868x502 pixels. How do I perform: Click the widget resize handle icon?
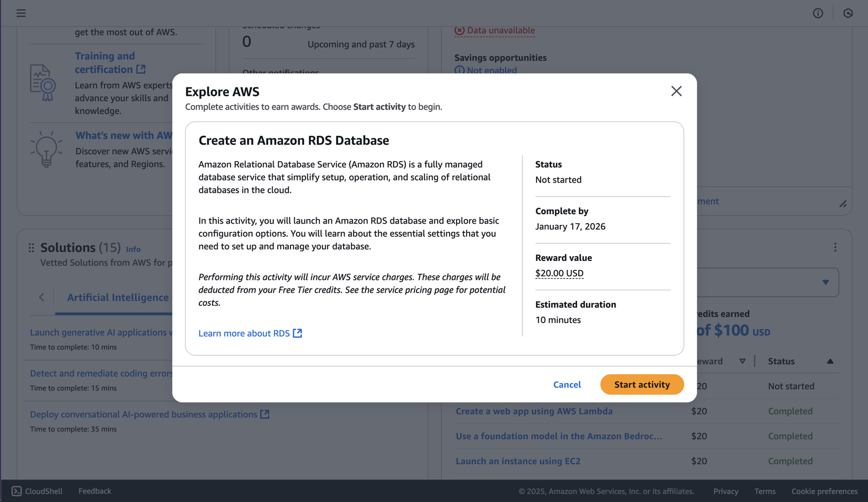point(843,204)
